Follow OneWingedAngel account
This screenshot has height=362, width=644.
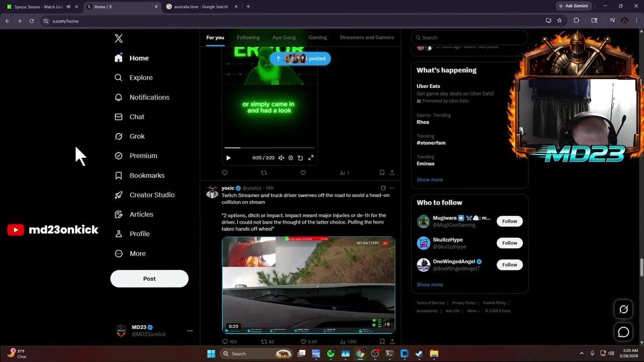509,264
